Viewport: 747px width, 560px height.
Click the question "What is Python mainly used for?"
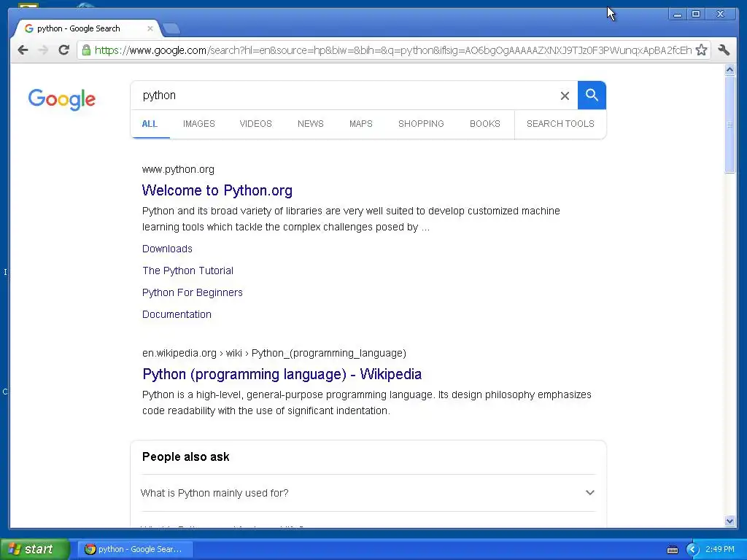[214, 494]
